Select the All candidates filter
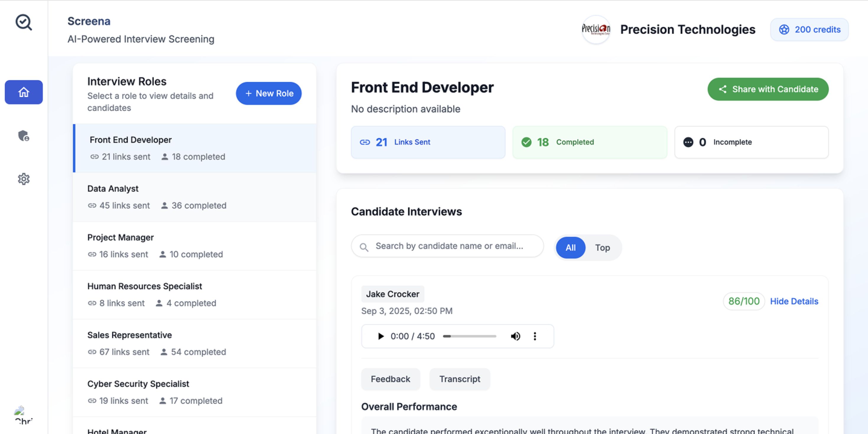This screenshot has height=434, width=868. click(570, 247)
